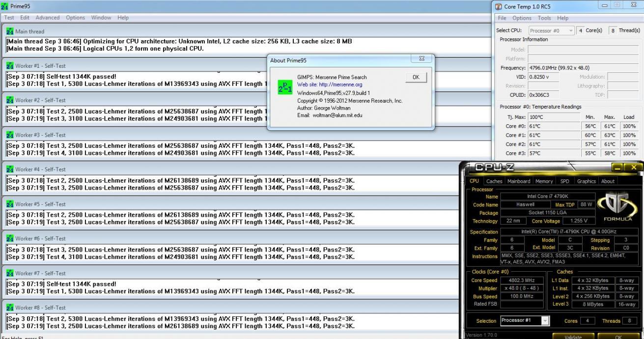Open Core Temp Tools menu
644x339 pixels.
point(544,18)
